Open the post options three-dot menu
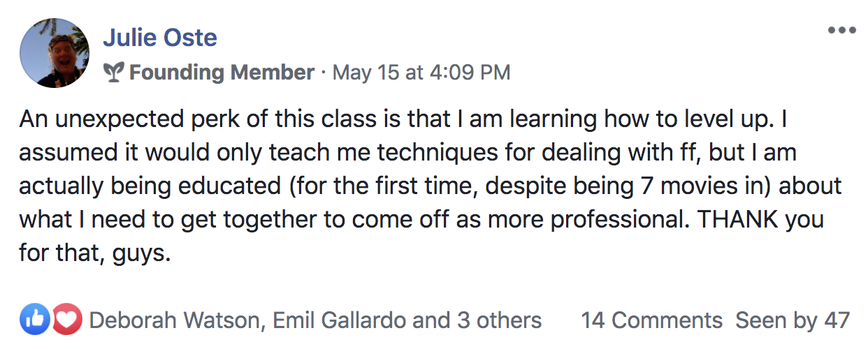The width and height of the screenshot is (868, 349). pos(841,30)
